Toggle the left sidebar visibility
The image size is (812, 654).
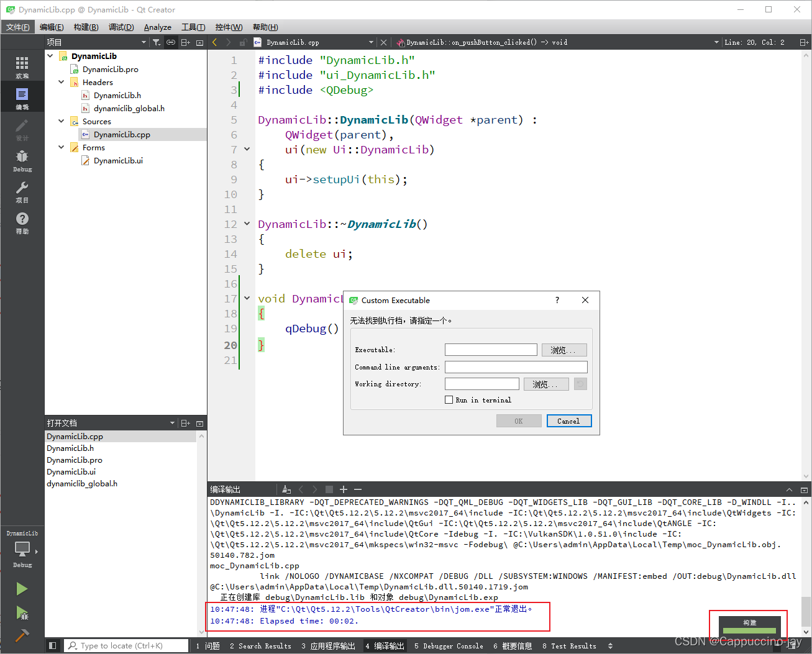(x=52, y=646)
